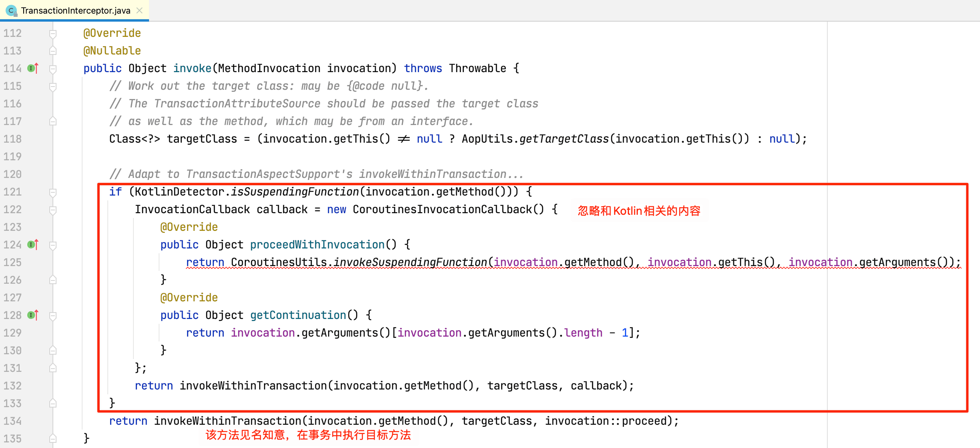Collapse proceedWithInvocation fold on line 124
Screen dimensions: 980x448
pyautogui.click(x=52, y=245)
